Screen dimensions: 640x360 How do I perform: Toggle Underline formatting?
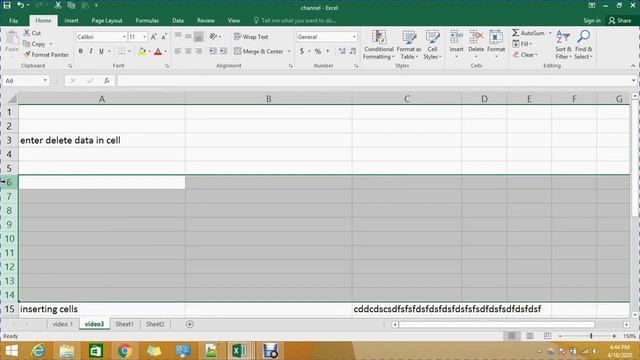101,51
